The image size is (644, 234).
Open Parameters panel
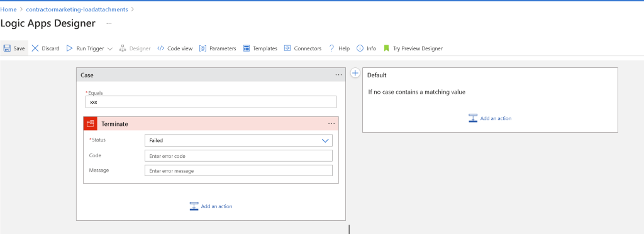(x=218, y=48)
